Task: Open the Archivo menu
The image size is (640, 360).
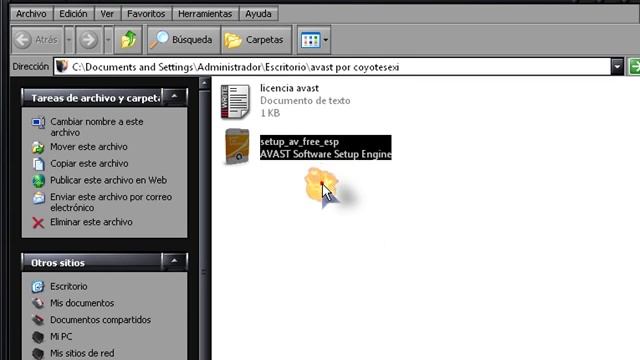Action: 31,14
